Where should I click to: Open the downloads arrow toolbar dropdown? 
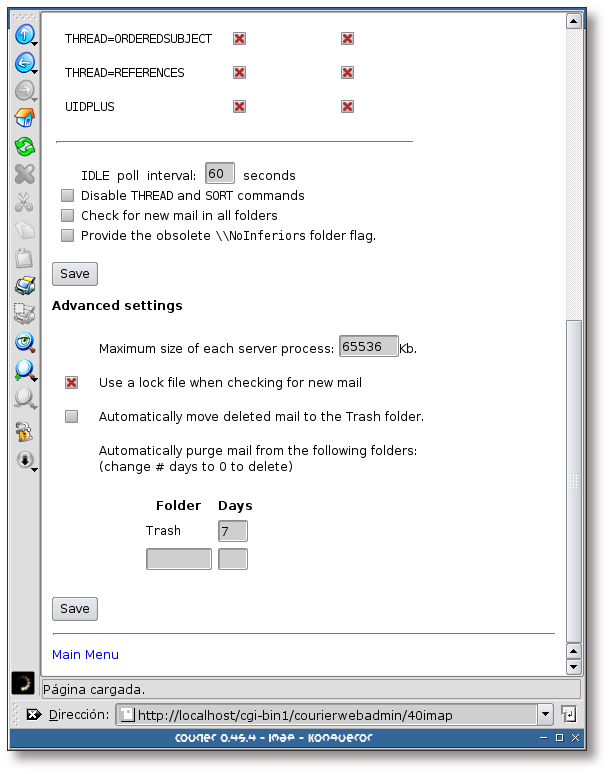pyautogui.click(x=24, y=460)
